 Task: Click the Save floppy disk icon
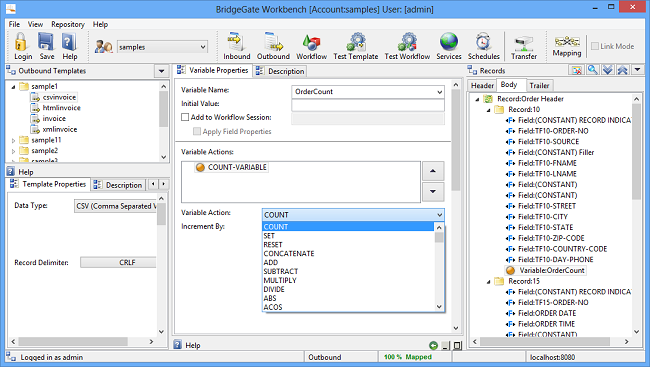[46, 42]
